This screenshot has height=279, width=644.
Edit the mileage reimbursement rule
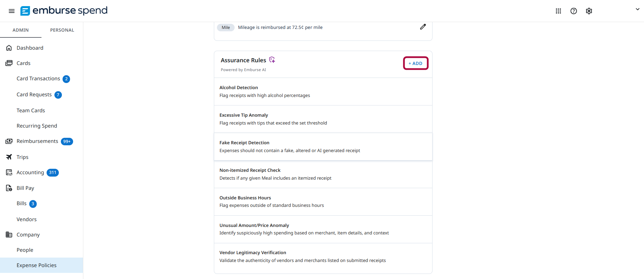[423, 27]
